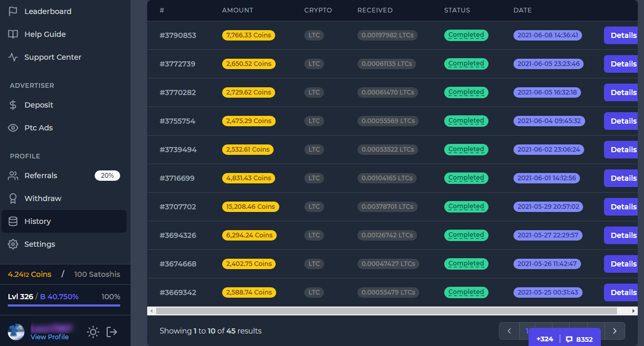Open the +324 chat widget

click(x=545, y=339)
